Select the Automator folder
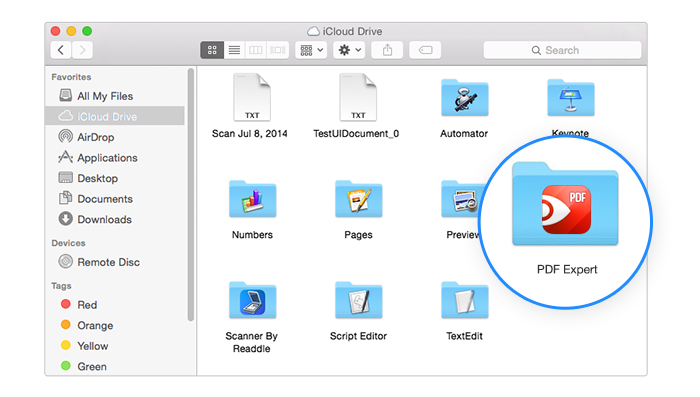The width and height of the screenshot is (700, 397). pos(464,98)
